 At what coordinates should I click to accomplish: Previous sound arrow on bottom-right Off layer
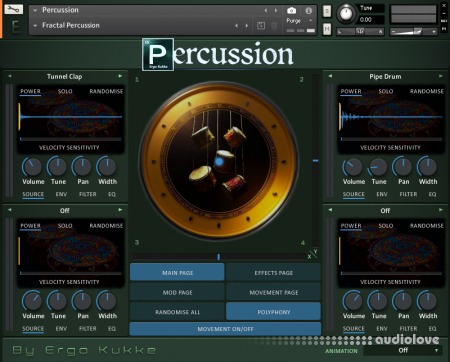[x=330, y=210]
